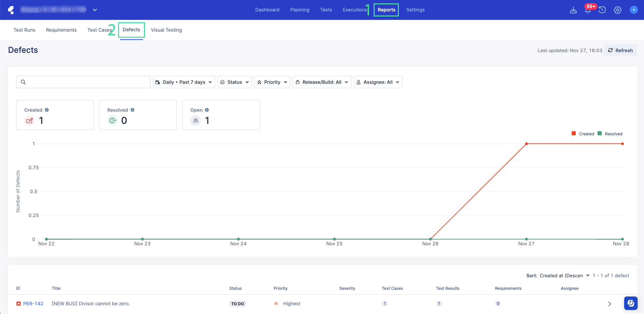The width and height of the screenshot is (644, 314).
Task: Open notifications bell with 99+ badge
Action: 588,10
